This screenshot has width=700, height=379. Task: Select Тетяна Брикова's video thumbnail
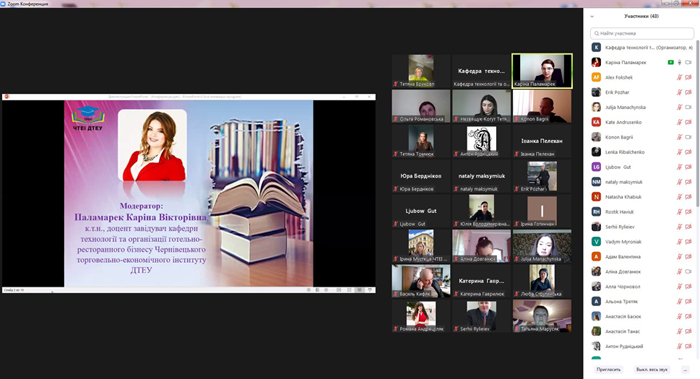click(421, 71)
